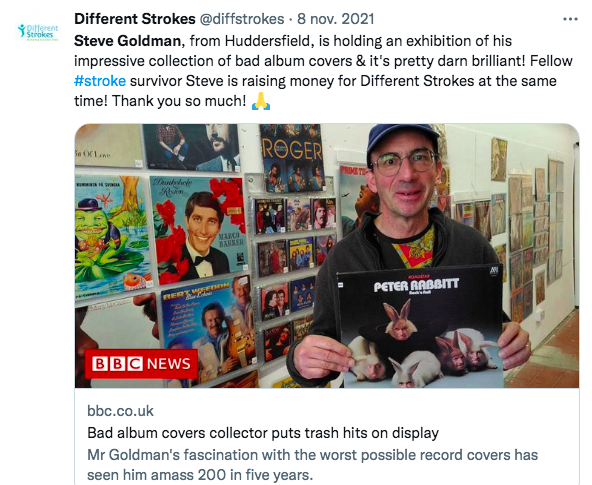Open the link card preview photo

pyautogui.click(x=327, y=256)
